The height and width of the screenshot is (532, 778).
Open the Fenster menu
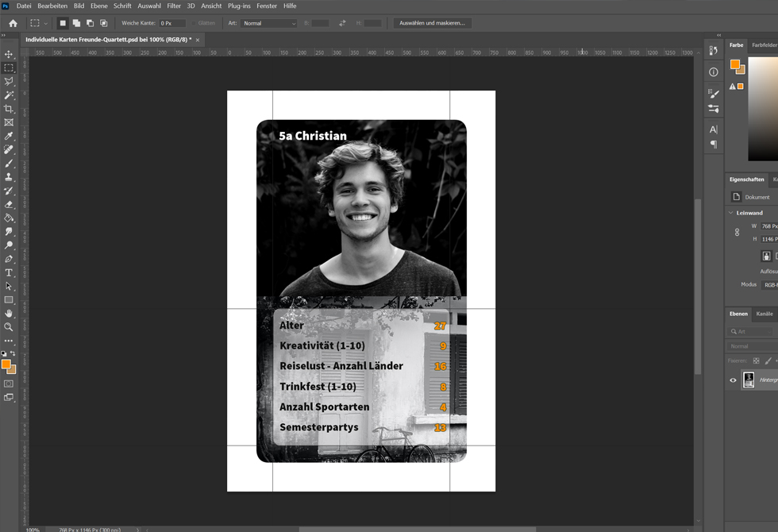tap(267, 6)
